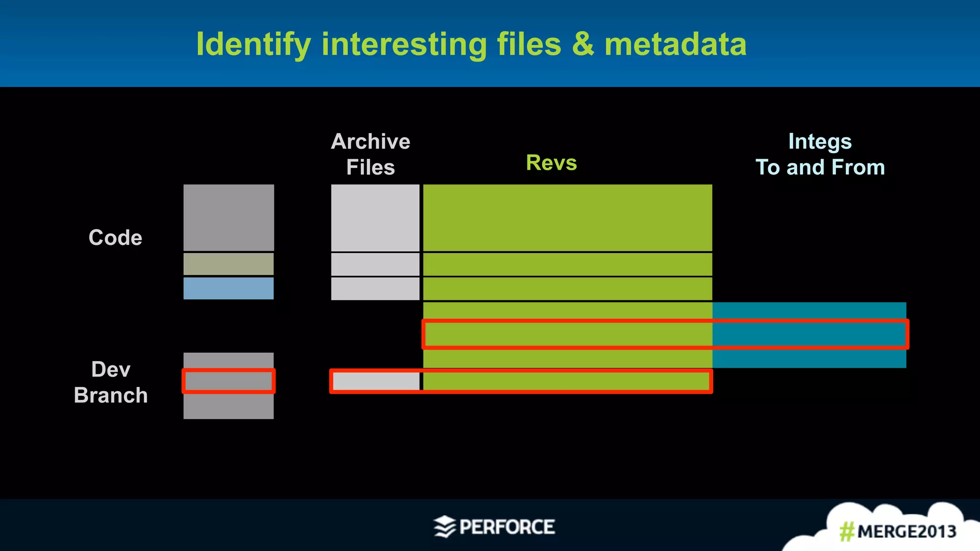Image resolution: width=980 pixels, height=551 pixels.
Task: Click the Perforce logo icon
Action: 445,527
